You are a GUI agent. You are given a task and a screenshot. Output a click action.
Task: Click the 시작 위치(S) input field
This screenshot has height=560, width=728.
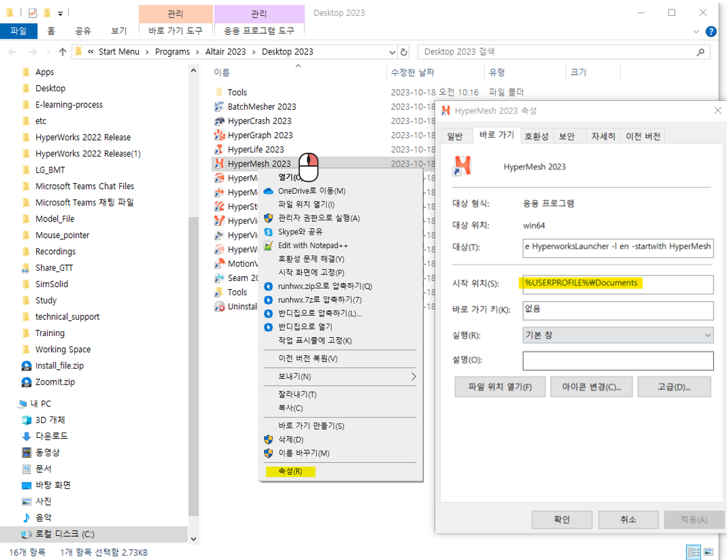click(618, 284)
